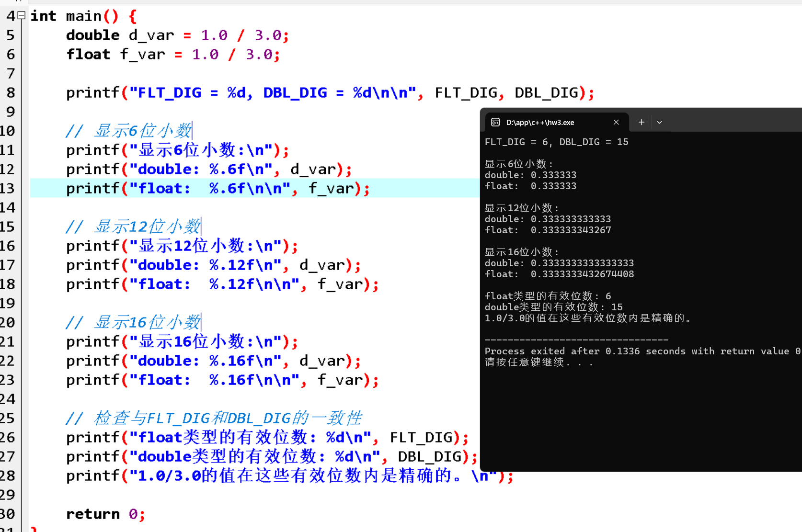Click the 'float: %.16f' printf line

point(223,380)
